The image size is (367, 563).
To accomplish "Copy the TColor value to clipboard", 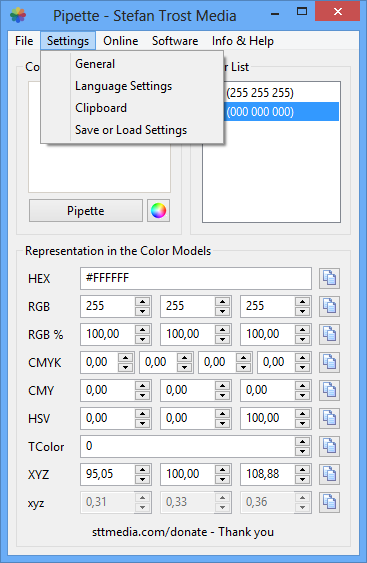I will pos(329,446).
